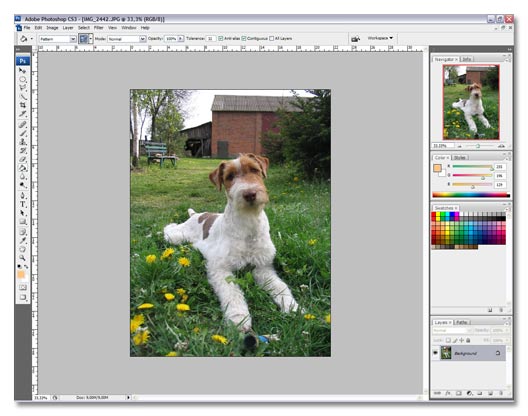Hide the Background layer eye icon
This screenshot has height=416, width=528.
click(435, 353)
